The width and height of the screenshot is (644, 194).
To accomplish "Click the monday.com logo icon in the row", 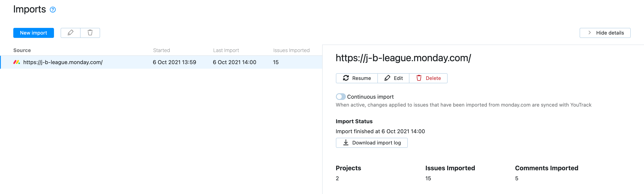I will [x=16, y=62].
